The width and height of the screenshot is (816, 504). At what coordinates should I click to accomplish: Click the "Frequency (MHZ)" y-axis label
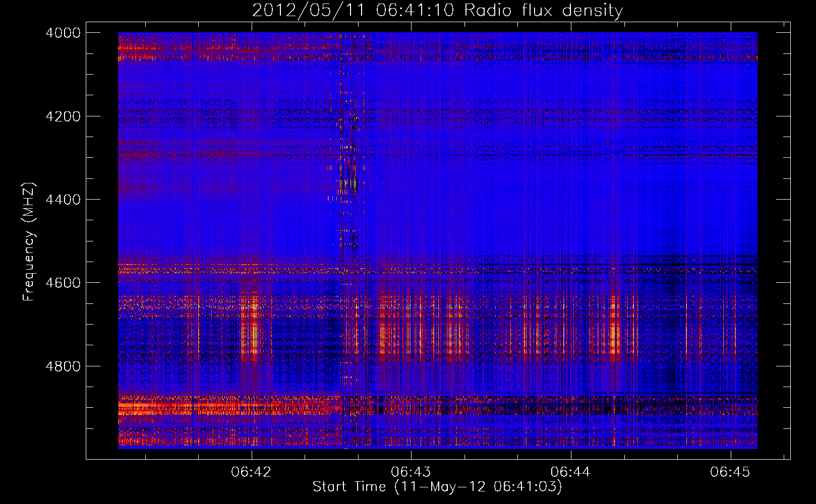pyautogui.click(x=29, y=242)
